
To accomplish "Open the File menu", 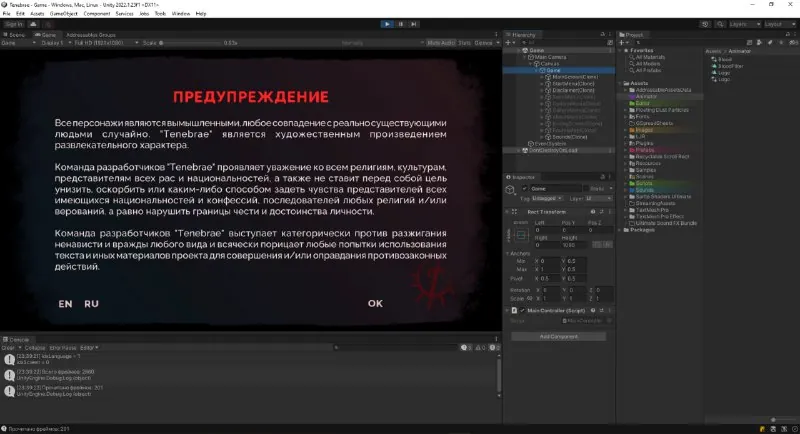I will [7, 14].
